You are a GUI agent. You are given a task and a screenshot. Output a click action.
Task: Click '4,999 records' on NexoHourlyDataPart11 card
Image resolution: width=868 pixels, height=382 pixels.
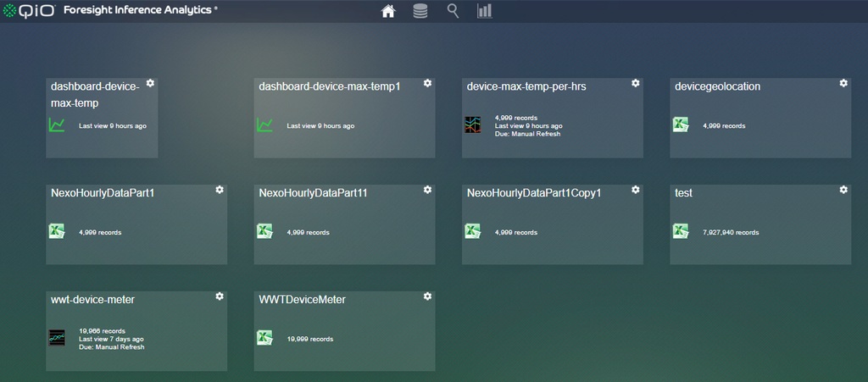[308, 232]
